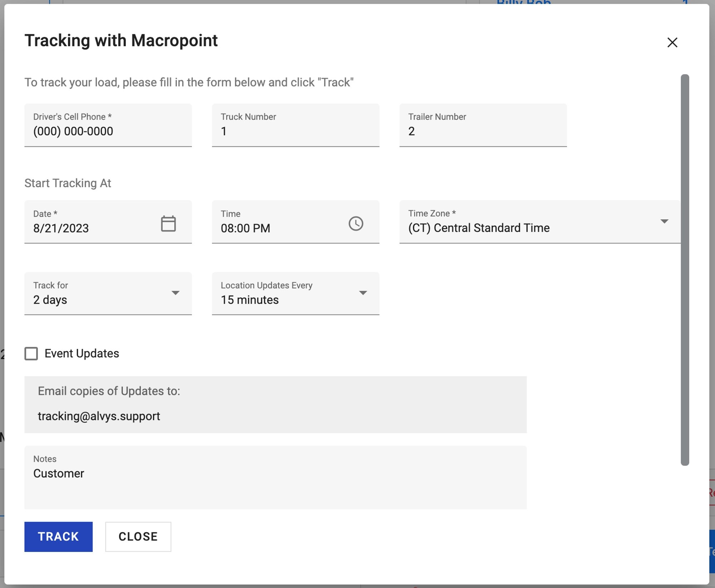Click the Date field showing 8/21/2023
This screenshot has height=588, width=715.
pyautogui.click(x=108, y=222)
